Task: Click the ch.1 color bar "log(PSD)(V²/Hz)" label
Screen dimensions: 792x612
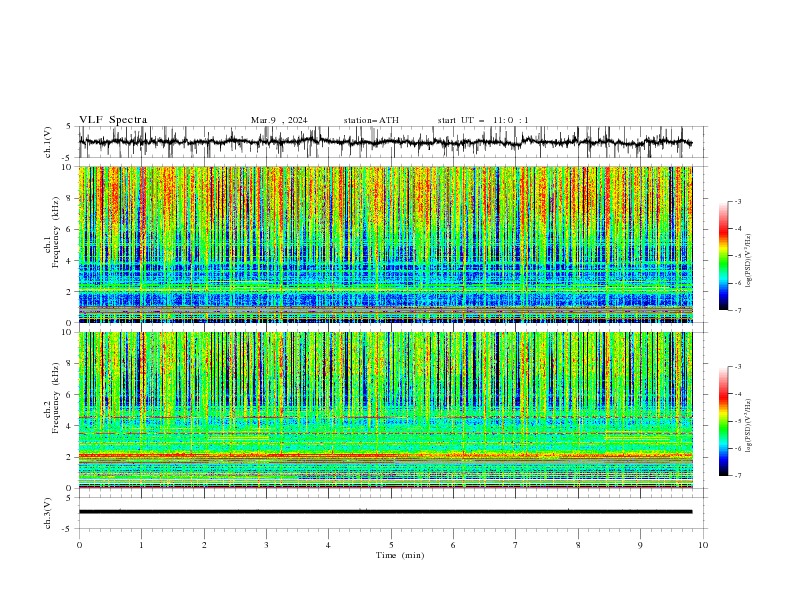Action: tap(749, 261)
